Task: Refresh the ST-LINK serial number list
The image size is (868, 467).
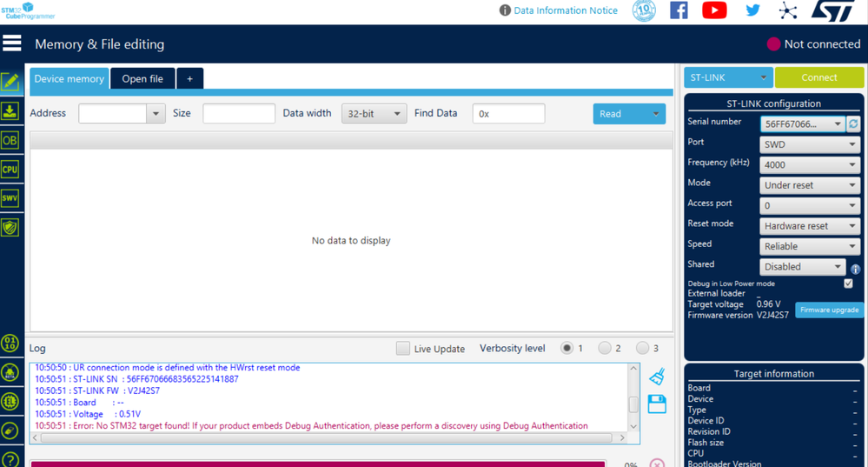Action: pyautogui.click(x=853, y=124)
